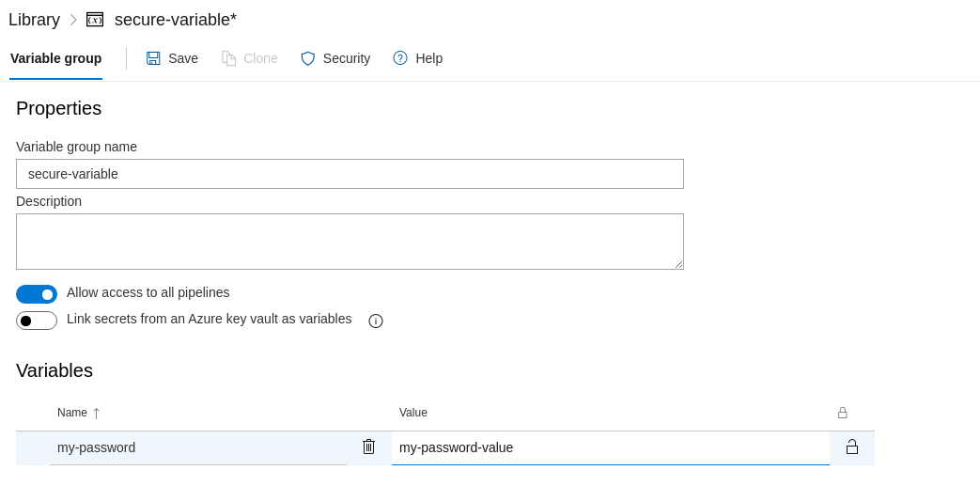Click the info icon beside key vault option
Viewport: 980px width, 486px height.
(376, 321)
